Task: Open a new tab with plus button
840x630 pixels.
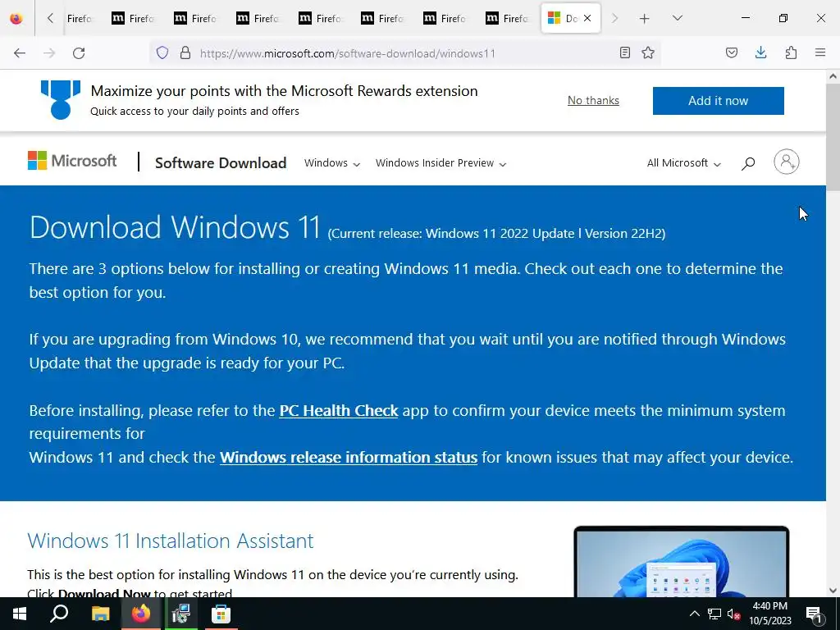Action: tap(645, 19)
